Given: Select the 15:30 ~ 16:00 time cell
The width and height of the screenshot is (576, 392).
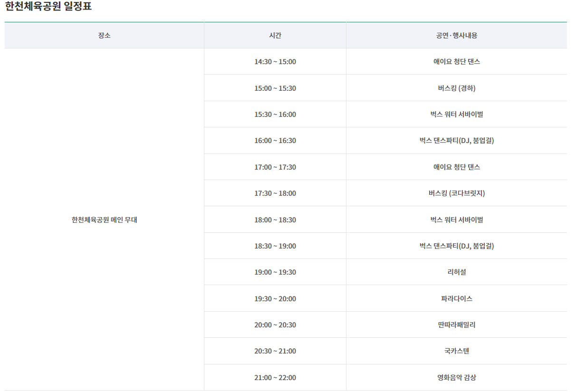Looking at the screenshot, I should [x=275, y=114].
